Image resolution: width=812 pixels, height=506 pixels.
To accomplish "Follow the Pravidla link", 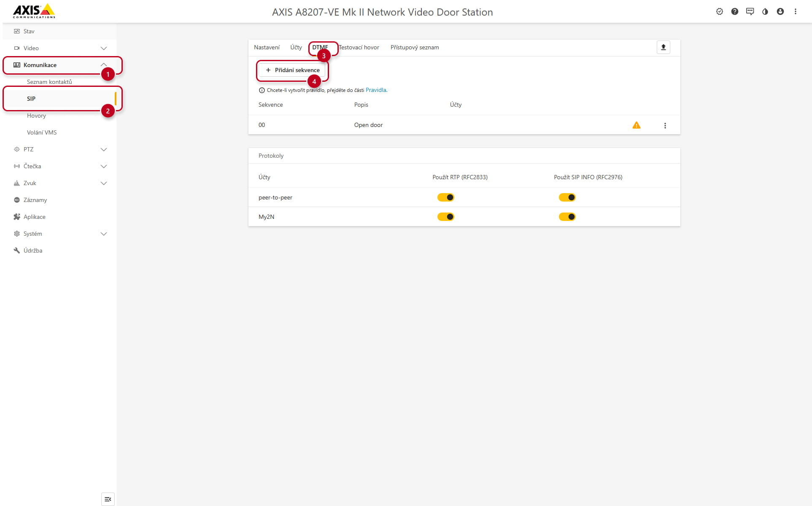I will click(376, 90).
